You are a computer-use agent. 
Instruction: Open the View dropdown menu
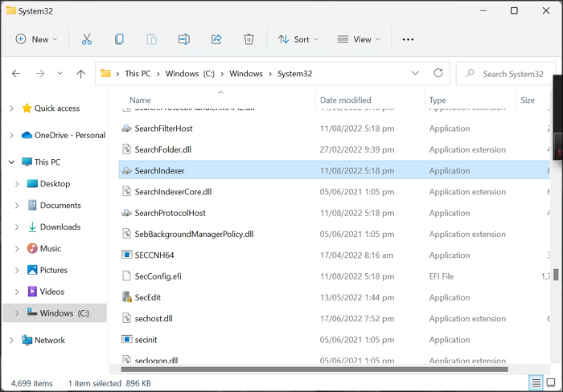pyautogui.click(x=359, y=39)
